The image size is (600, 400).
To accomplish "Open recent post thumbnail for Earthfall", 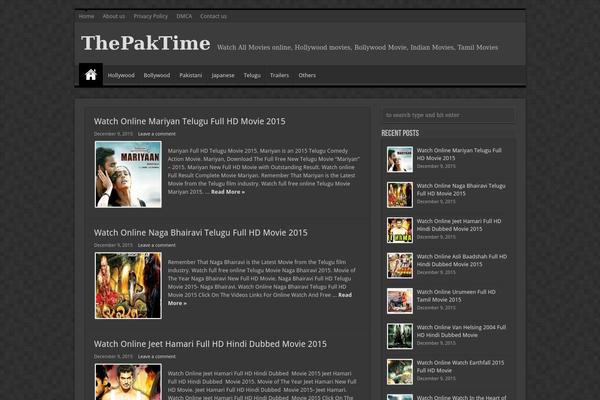I will [399, 372].
